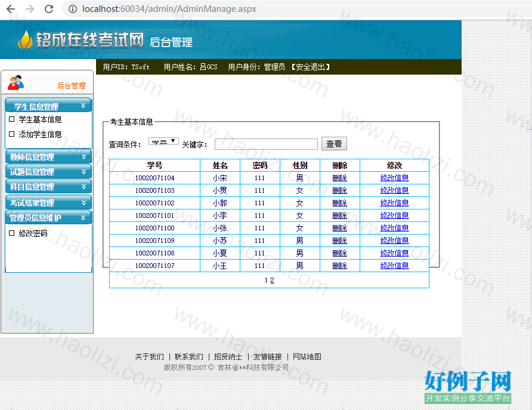This screenshot has height=410, width=532.
Task: Expand the 试题信息管理 section chevron
Action: pyautogui.click(x=83, y=172)
